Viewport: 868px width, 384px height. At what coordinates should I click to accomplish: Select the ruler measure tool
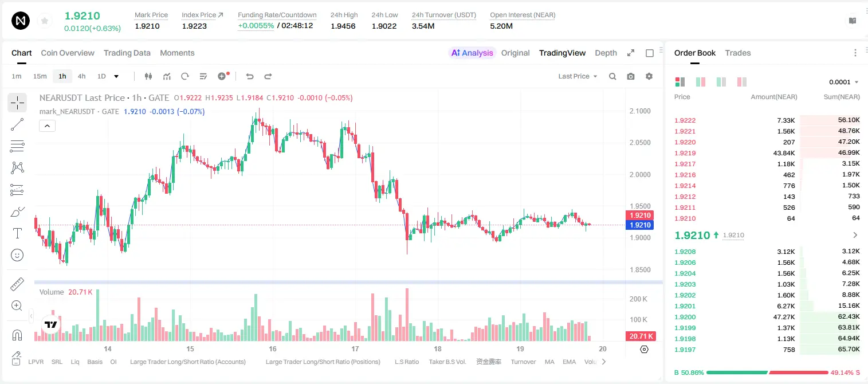[x=17, y=284]
